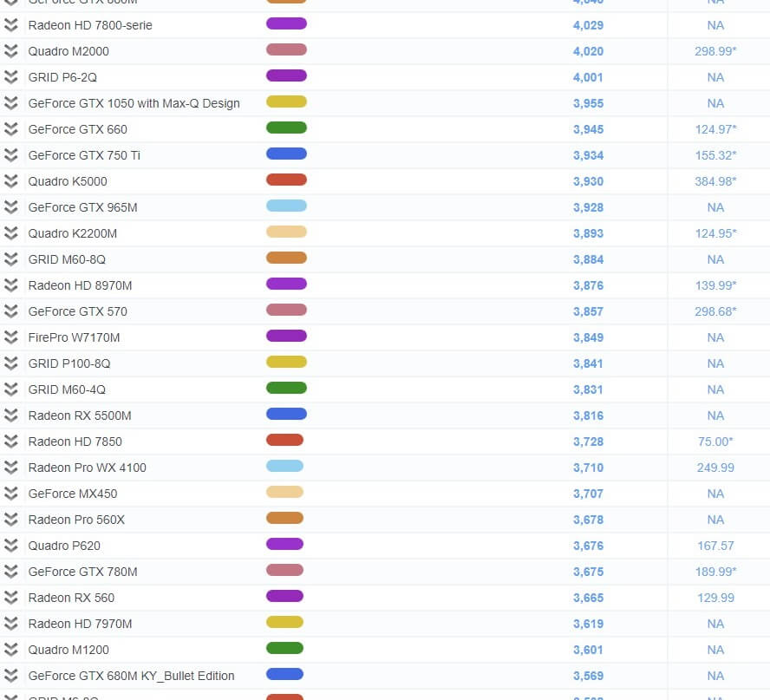Expand the GeForce GTX 570 row chevron

tap(10, 311)
